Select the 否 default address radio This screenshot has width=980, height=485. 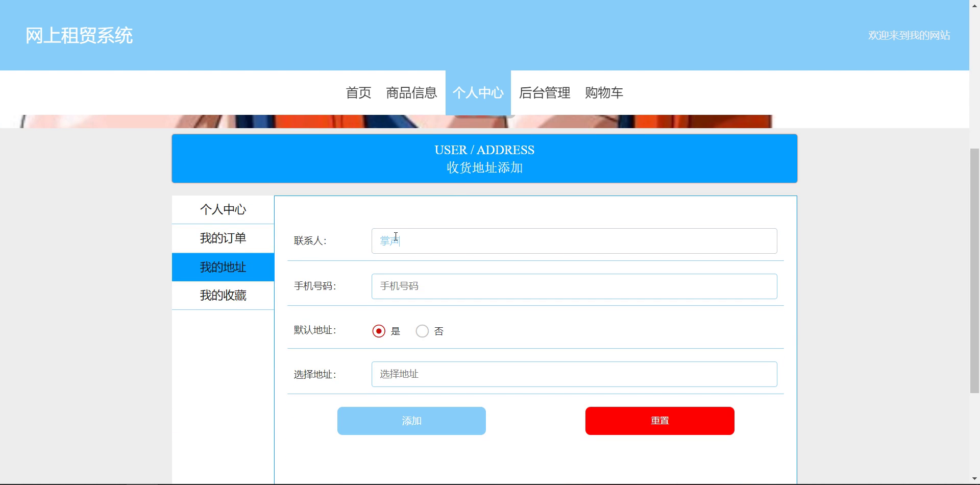pos(422,331)
